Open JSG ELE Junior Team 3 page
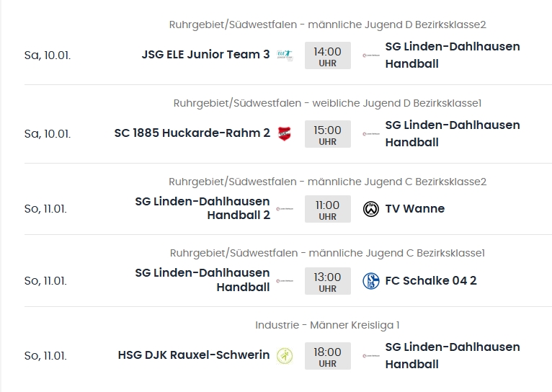The image size is (552, 392). point(205,54)
